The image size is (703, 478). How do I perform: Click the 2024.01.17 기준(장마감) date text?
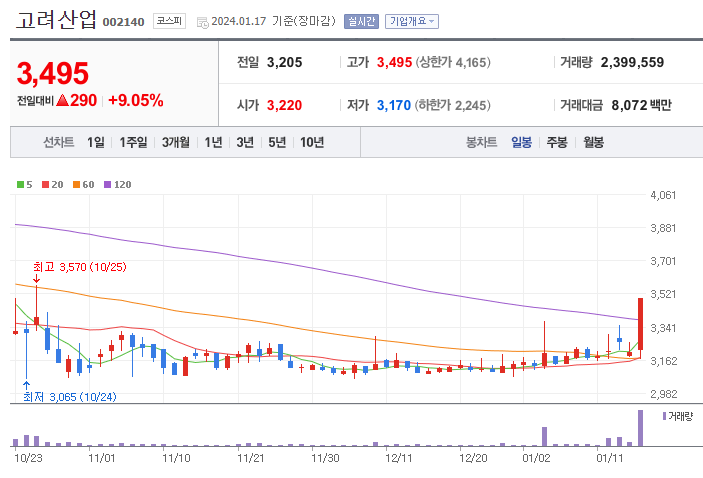tap(273, 21)
